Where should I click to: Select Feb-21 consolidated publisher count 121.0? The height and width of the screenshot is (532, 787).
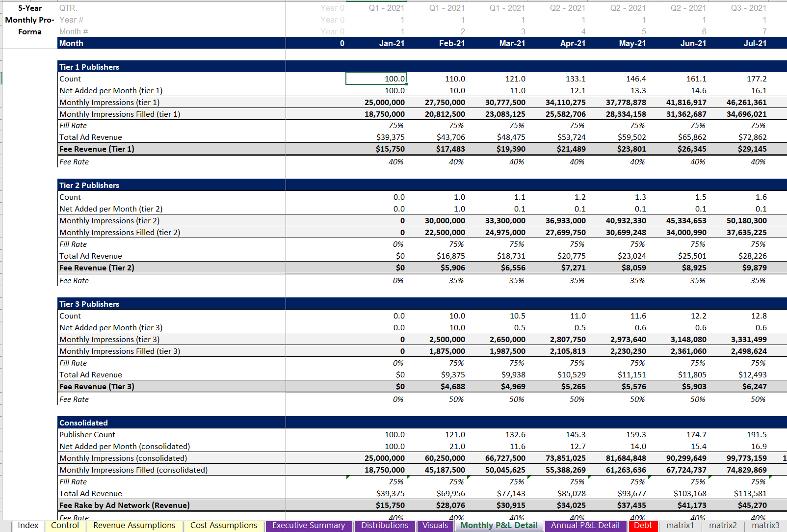[x=437, y=434]
